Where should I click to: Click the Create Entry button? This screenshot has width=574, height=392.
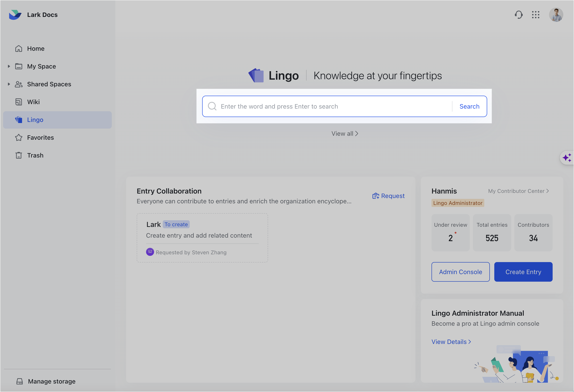click(523, 272)
